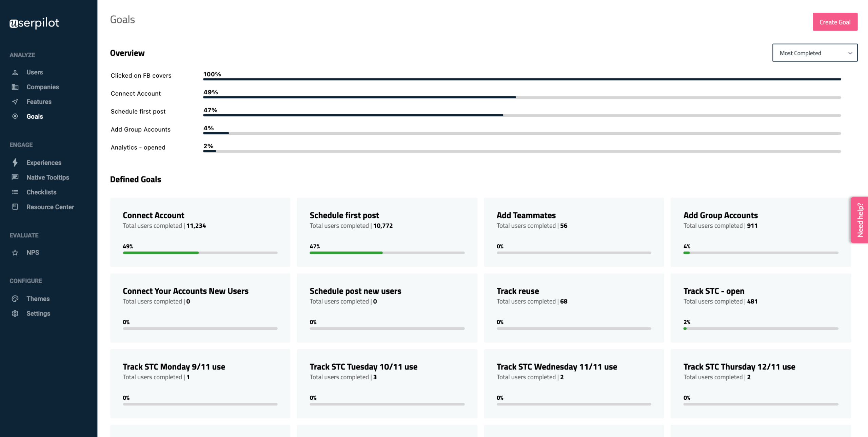
Task: Navigate to Native Tooltips
Action: pos(48,177)
